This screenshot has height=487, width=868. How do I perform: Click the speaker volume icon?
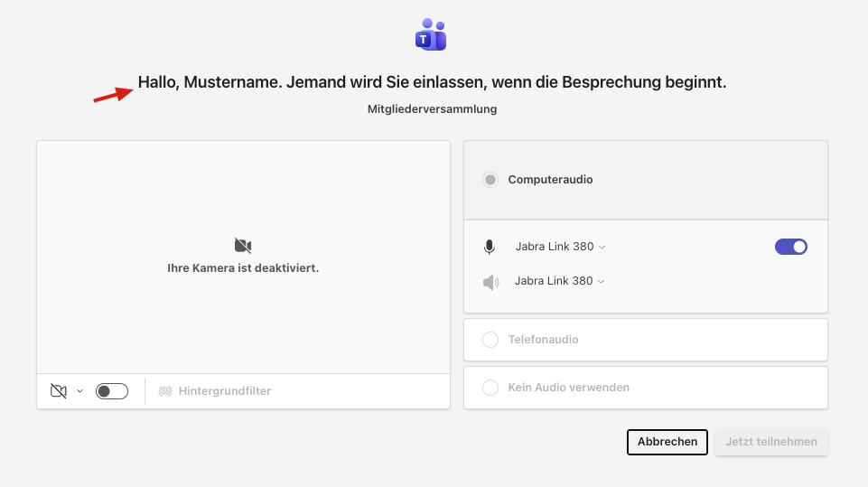click(490, 282)
